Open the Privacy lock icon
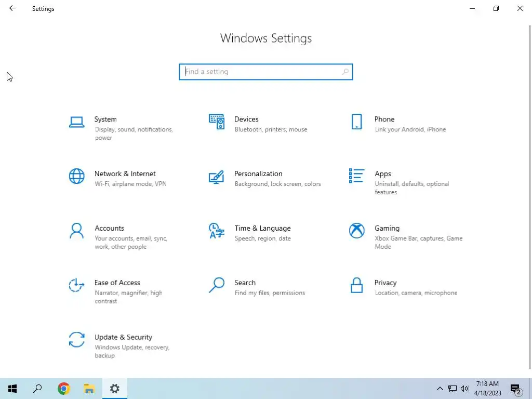This screenshot has height=399, width=532. pyautogui.click(x=356, y=285)
